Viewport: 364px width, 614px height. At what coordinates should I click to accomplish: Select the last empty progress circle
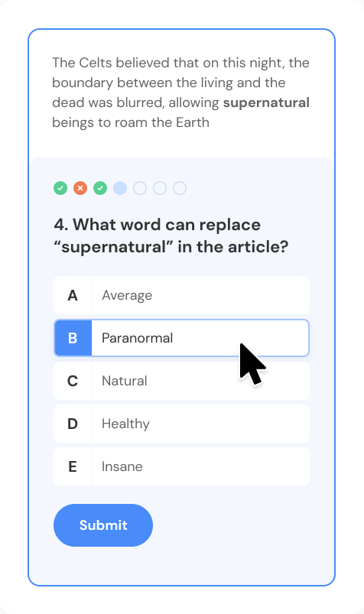tap(180, 188)
